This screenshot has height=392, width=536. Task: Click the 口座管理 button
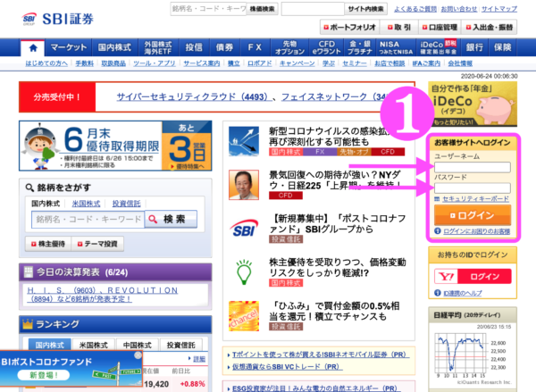(x=440, y=27)
